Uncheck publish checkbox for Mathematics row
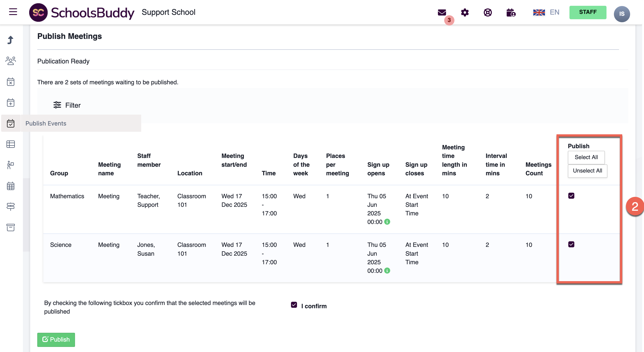This screenshot has width=644, height=352. point(571,196)
